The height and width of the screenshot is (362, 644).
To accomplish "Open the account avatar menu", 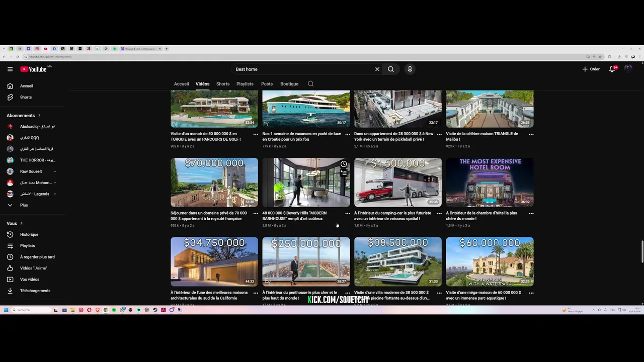I will 628,69.
